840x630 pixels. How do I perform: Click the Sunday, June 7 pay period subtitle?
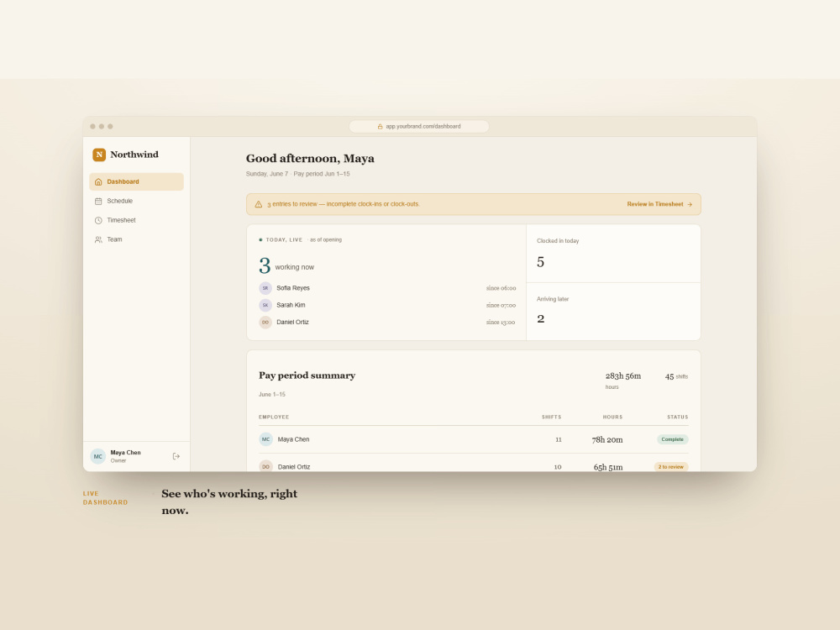[x=298, y=174]
